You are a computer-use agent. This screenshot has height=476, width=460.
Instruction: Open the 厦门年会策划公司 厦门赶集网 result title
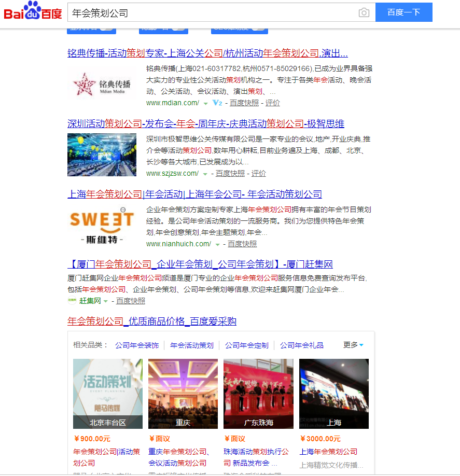(x=200, y=264)
